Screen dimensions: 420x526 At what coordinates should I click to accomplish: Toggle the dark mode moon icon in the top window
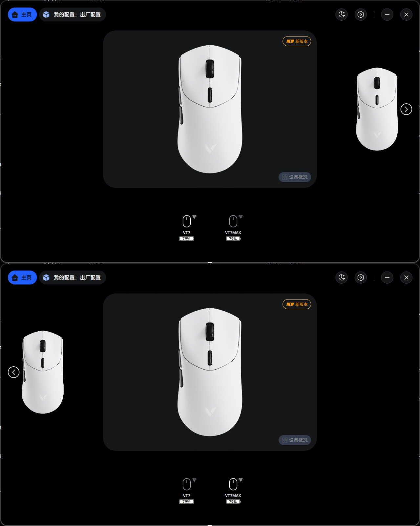[x=342, y=14]
